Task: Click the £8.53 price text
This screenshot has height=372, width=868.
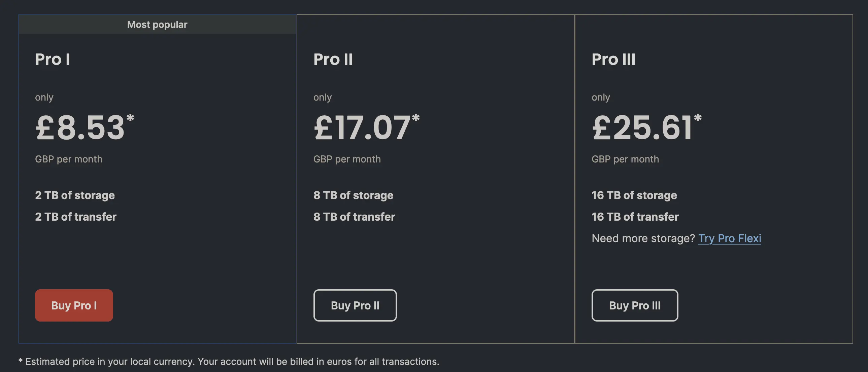Action: coord(80,128)
